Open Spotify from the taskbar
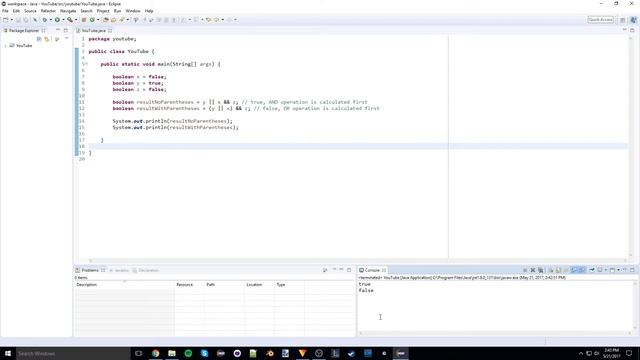 [x=188, y=353]
